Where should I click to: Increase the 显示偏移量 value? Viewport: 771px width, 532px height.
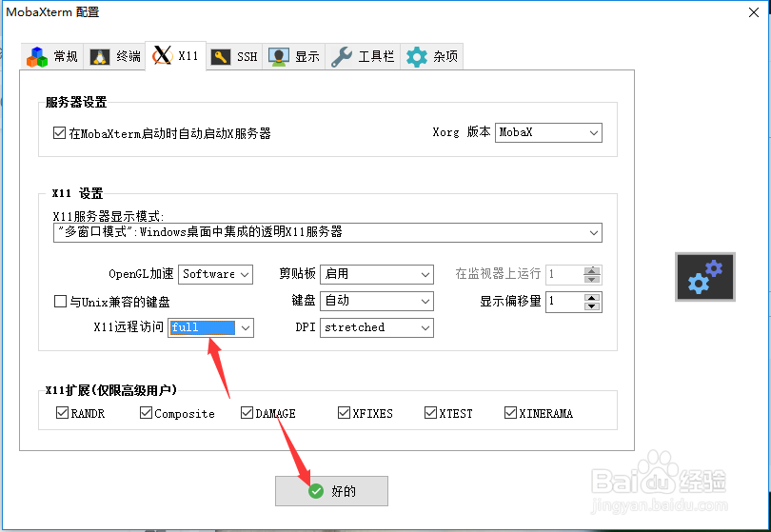click(592, 298)
